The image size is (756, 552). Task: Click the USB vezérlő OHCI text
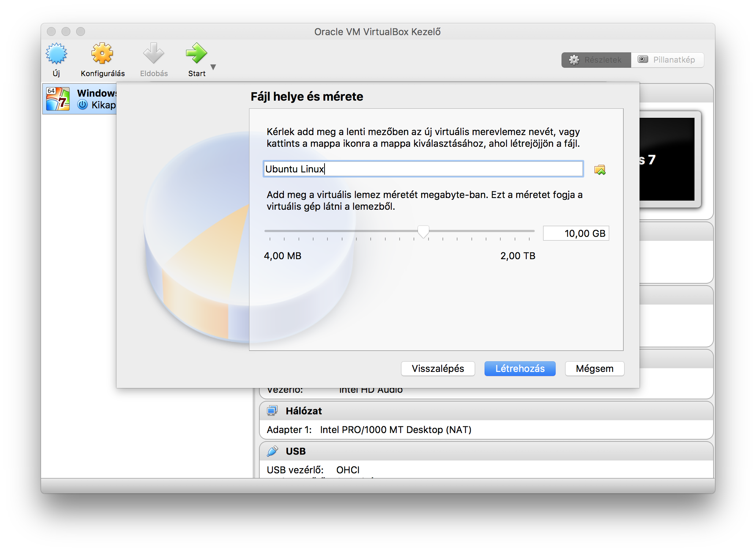point(313,470)
